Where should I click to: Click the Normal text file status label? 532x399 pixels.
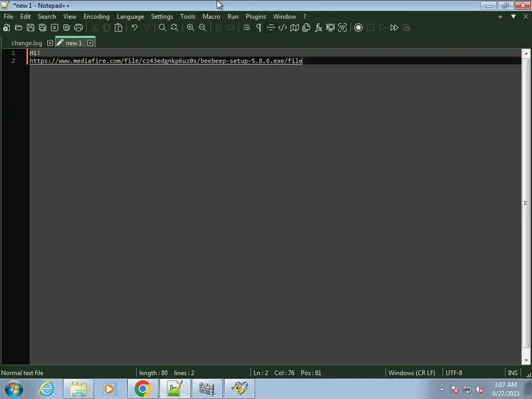(22, 373)
